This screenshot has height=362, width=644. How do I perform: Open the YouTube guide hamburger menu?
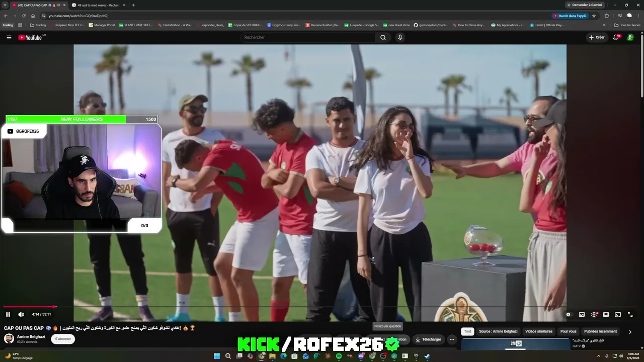tap(9, 37)
